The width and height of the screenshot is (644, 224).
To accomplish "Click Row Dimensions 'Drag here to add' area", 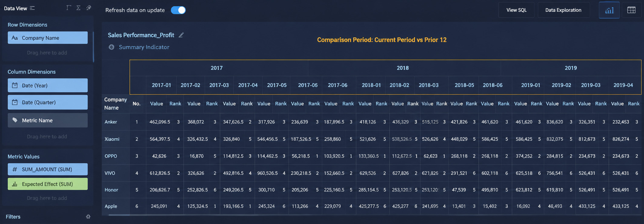I will [x=47, y=53].
